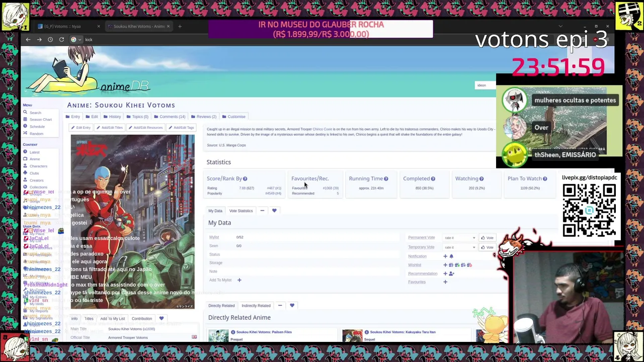Open the Clubs icon in Content
The width and height of the screenshot is (644, 362).
click(25, 173)
